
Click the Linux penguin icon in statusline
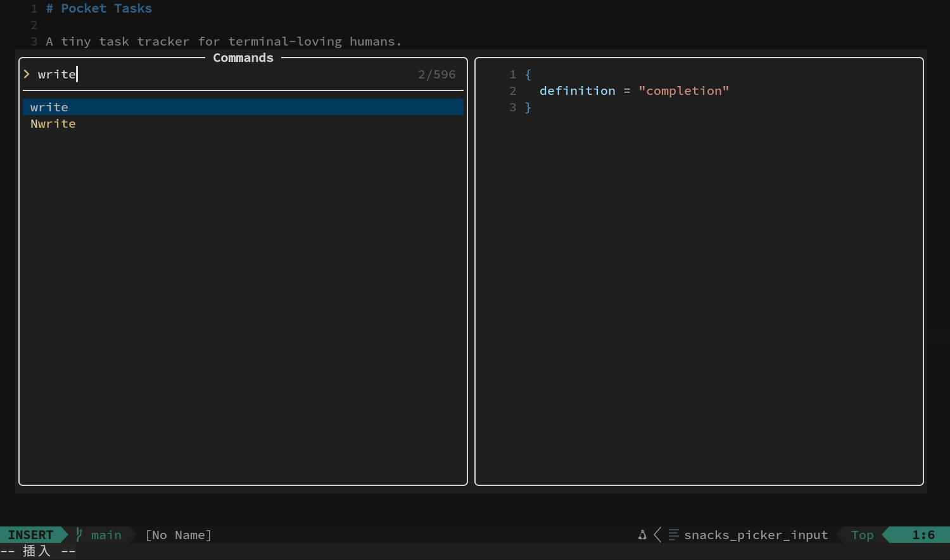pos(642,535)
